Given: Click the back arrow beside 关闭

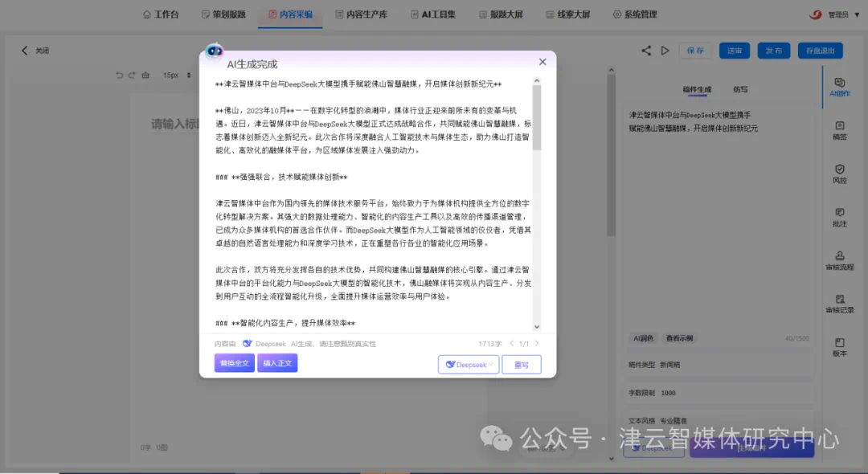Looking at the screenshot, I should (x=24, y=51).
